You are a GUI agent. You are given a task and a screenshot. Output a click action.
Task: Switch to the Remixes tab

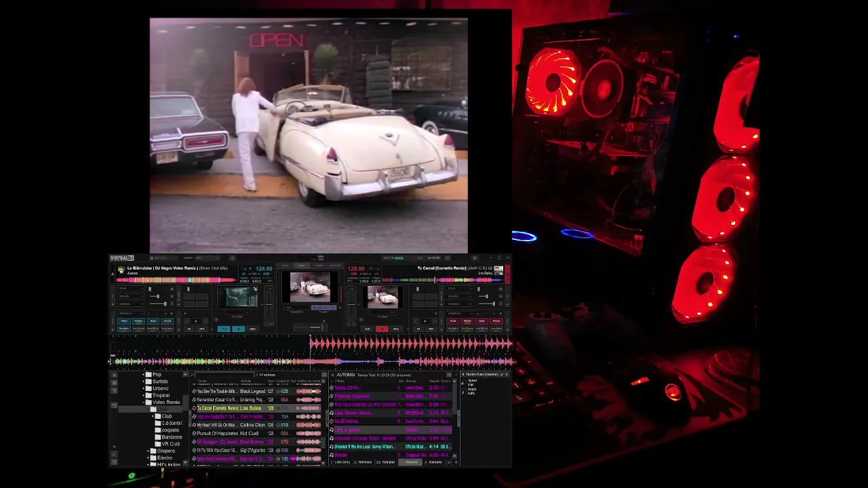coord(363,462)
